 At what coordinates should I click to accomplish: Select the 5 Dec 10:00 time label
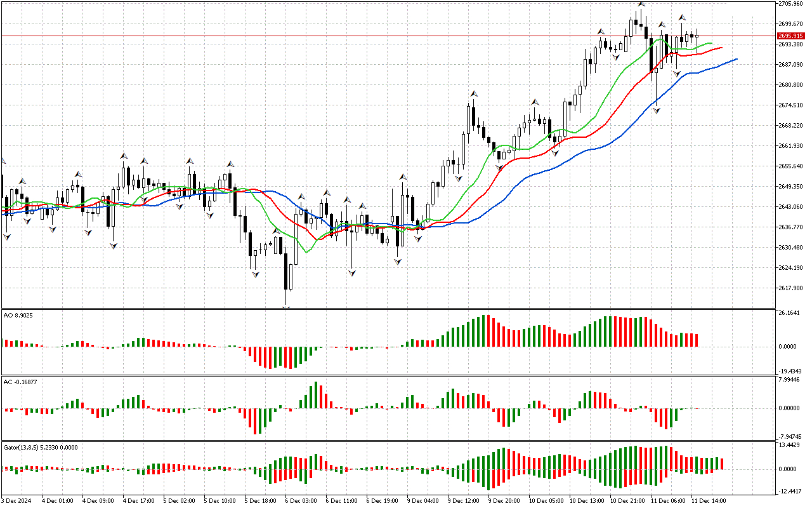(x=220, y=501)
